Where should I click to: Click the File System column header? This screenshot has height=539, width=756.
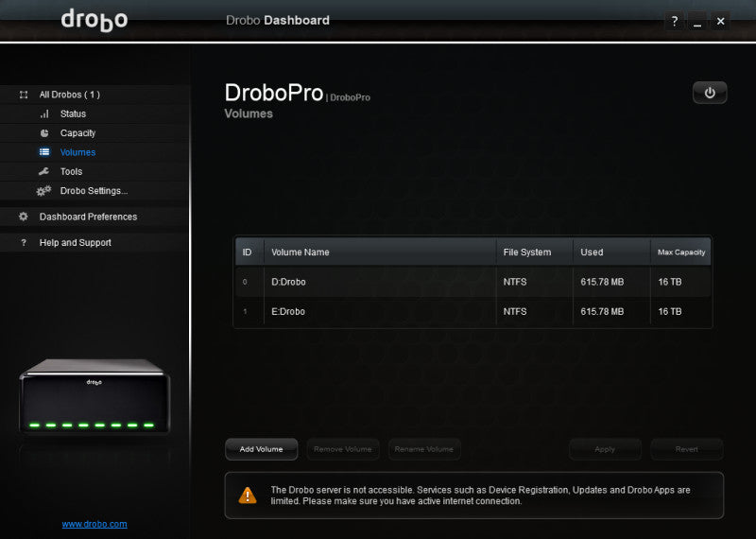point(535,252)
